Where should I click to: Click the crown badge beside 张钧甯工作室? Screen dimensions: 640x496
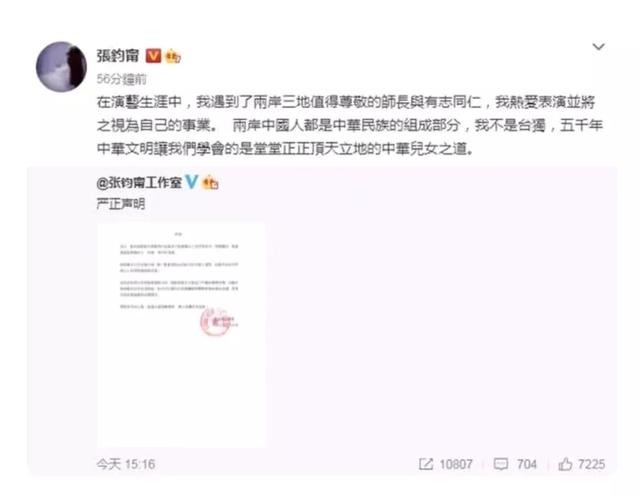[x=210, y=182]
